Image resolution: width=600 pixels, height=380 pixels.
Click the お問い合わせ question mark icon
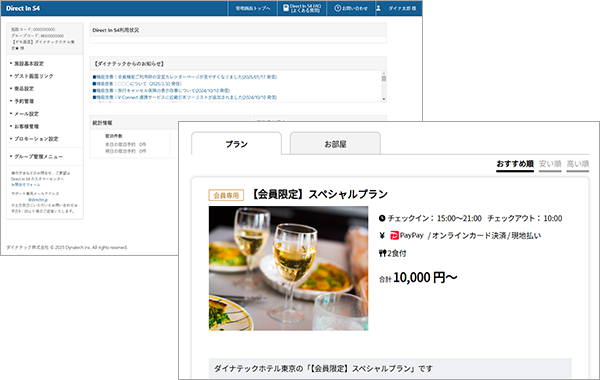coord(337,8)
